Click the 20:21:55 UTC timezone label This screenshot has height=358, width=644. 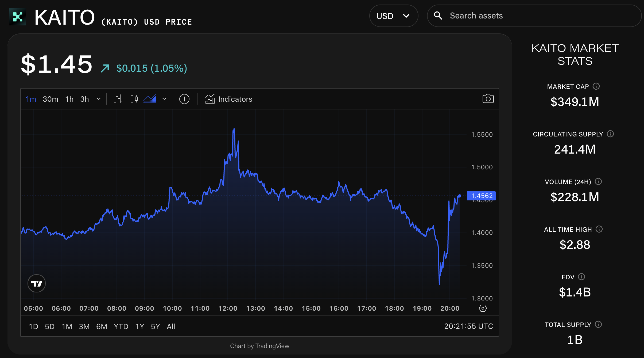tap(468, 326)
